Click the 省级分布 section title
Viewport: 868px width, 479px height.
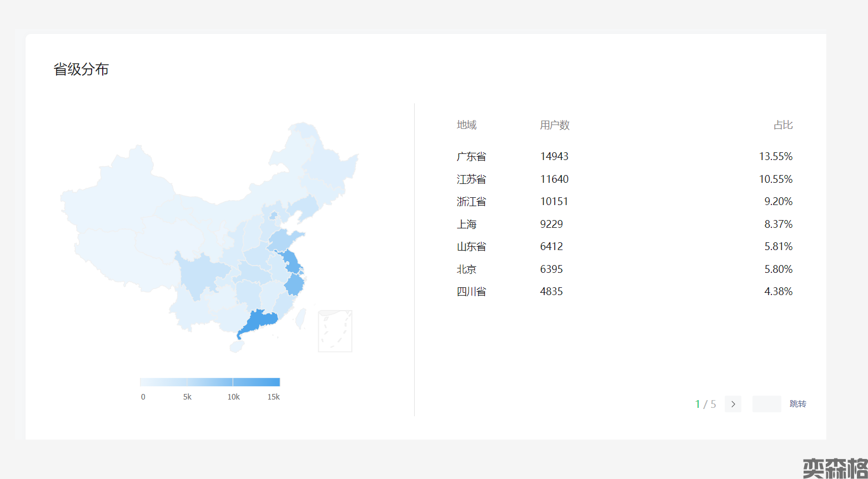click(x=81, y=69)
